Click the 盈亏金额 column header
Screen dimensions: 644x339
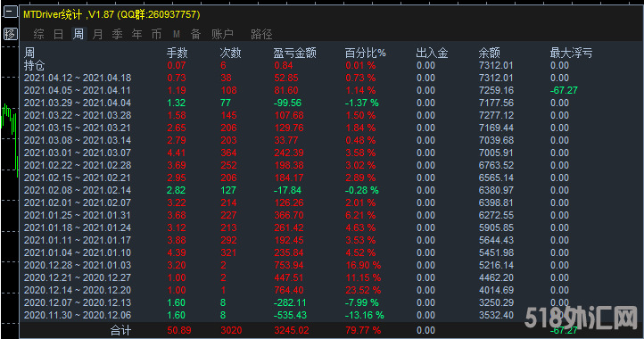[x=295, y=53]
